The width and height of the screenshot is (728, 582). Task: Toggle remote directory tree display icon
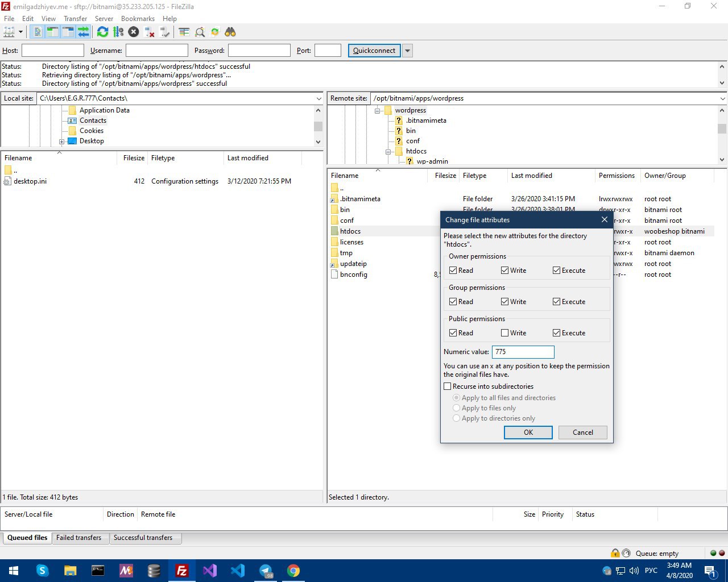[68, 32]
